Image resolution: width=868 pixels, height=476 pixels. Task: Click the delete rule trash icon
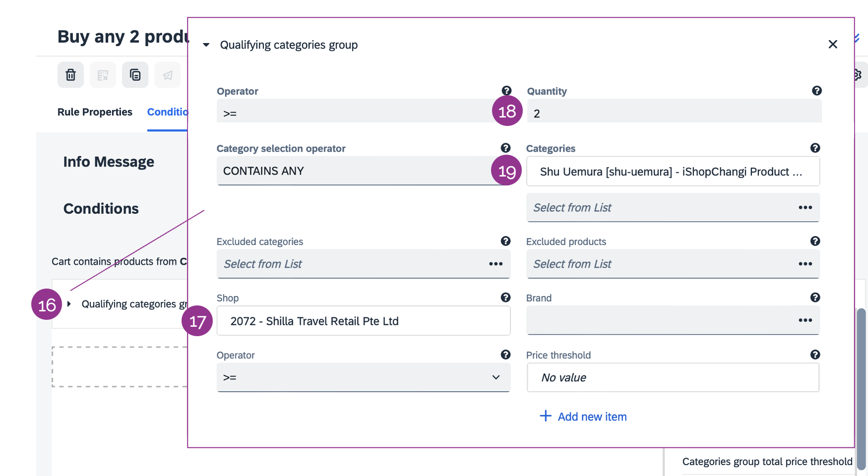point(70,75)
